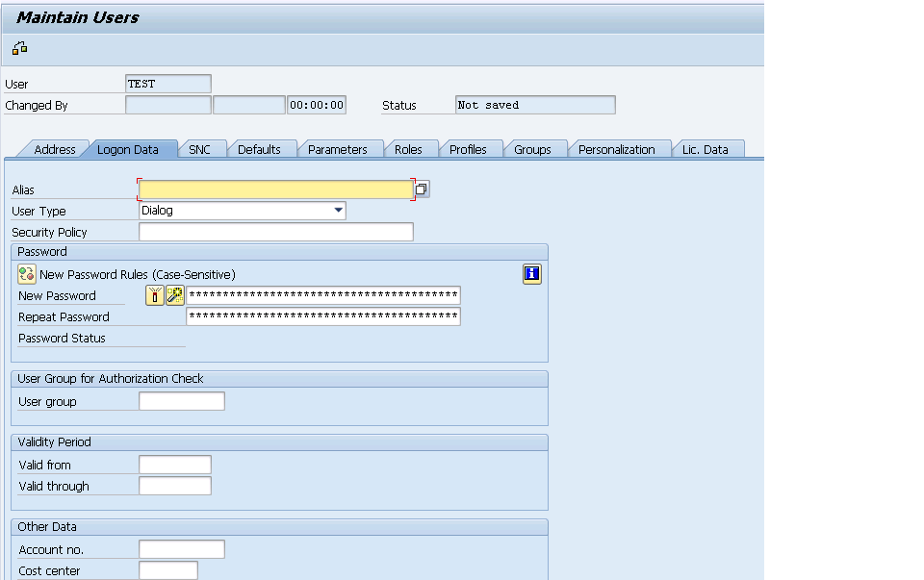Open password rules information with the blue i icon
The image size is (924, 580).
pyautogui.click(x=530, y=274)
